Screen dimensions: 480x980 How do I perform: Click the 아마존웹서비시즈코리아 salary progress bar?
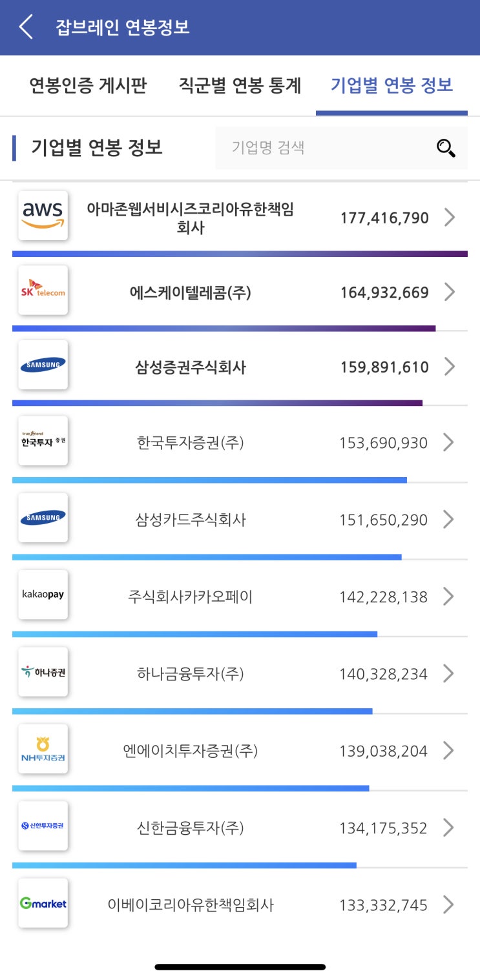[x=239, y=254]
